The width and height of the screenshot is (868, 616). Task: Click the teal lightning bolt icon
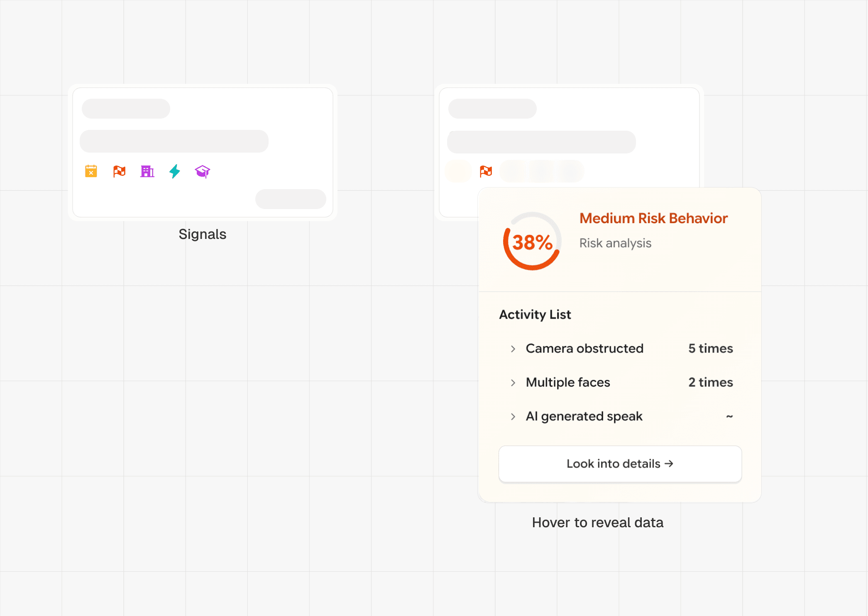click(x=175, y=171)
